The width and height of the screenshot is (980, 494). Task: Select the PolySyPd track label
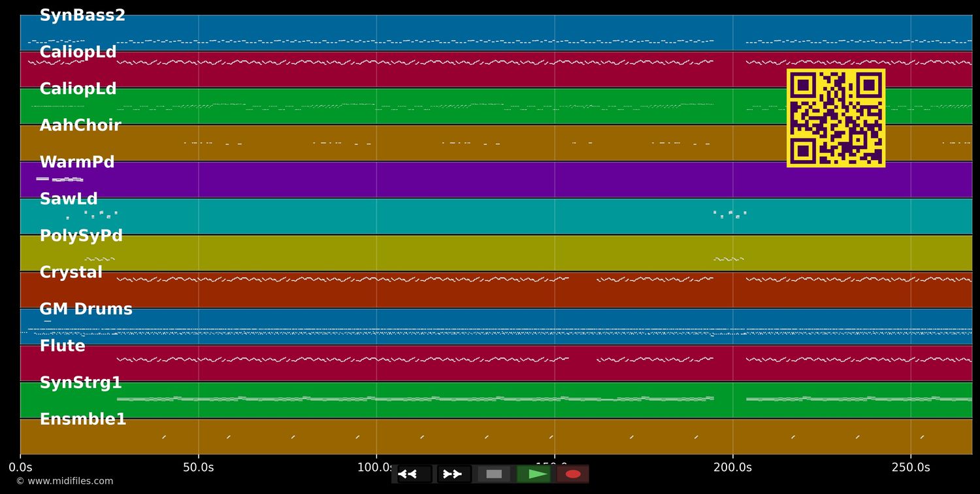pos(81,236)
